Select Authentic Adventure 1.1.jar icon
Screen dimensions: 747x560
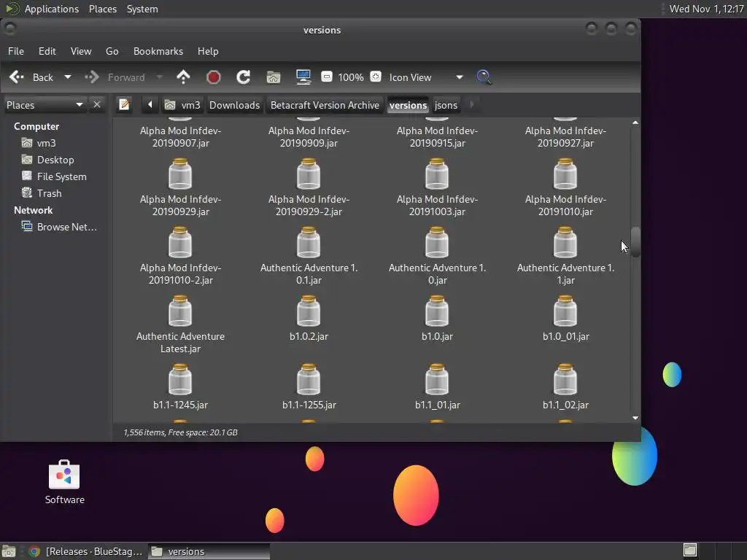point(565,242)
